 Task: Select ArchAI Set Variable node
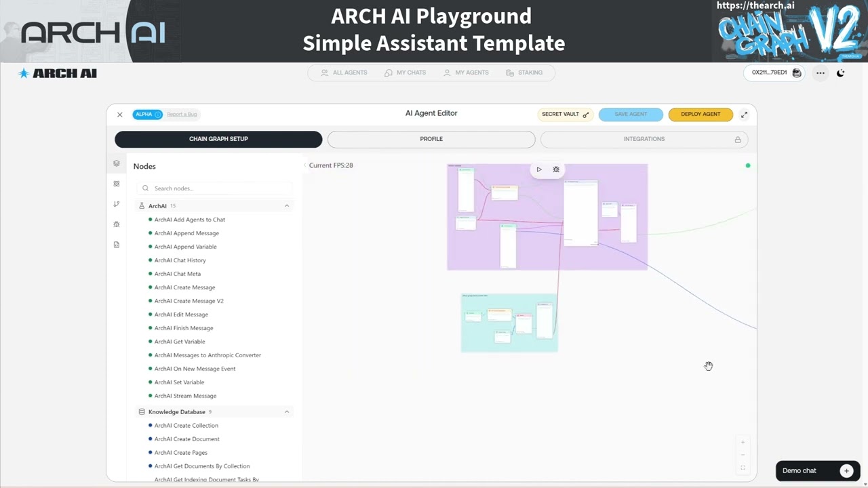pos(179,382)
